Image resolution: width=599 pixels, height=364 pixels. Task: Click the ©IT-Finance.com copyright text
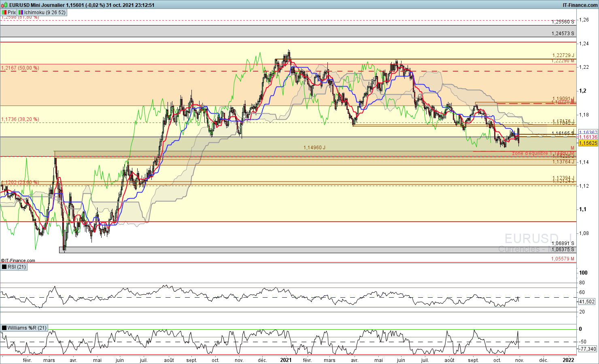pyautogui.click(x=18, y=260)
